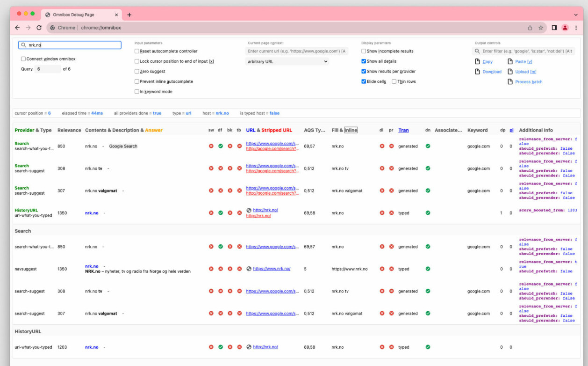
Task: Enable Zero suggest checkbox
Action: click(137, 72)
